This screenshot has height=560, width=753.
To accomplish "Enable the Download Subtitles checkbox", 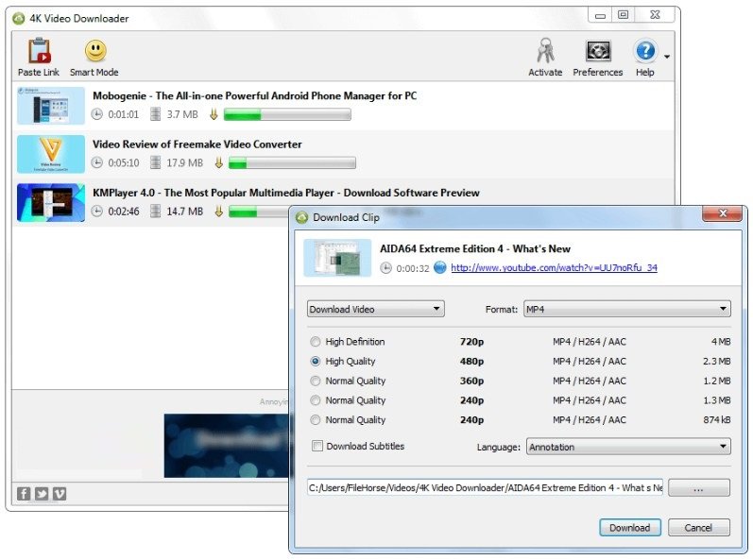I will click(317, 446).
